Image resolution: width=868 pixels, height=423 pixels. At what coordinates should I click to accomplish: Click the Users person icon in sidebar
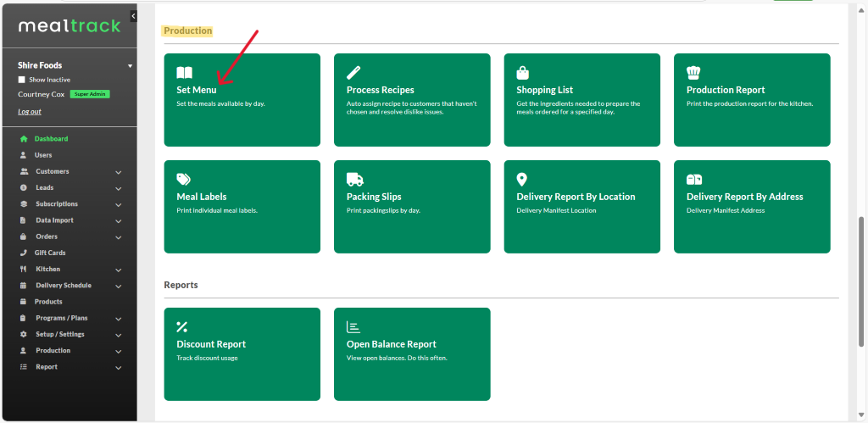[x=23, y=155]
